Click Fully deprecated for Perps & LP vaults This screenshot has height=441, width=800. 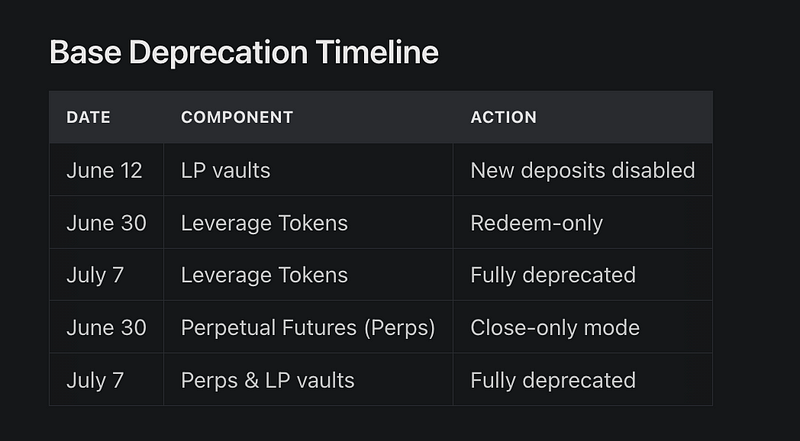553,380
